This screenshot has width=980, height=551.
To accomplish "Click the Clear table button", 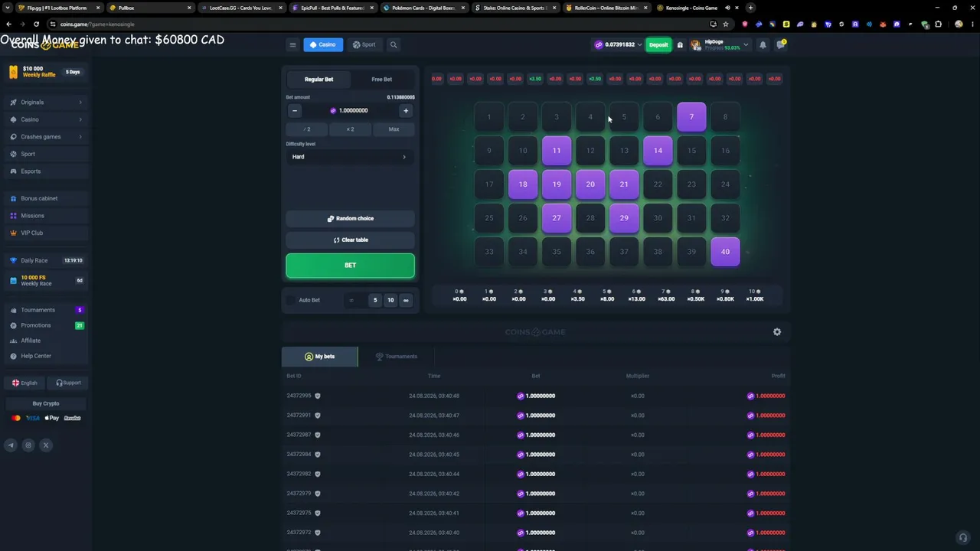I will [350, 240].
